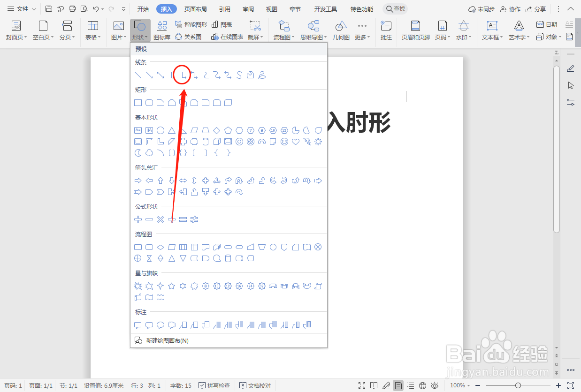Toggle eye protection mode
Screen dimensions: 581x392
point(435,385)
